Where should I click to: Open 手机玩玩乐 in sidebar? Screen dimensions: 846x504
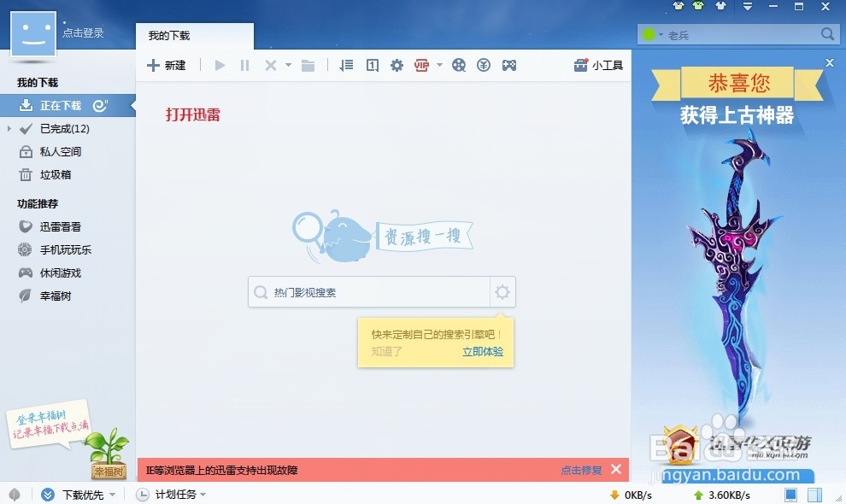click(x=68, y=249)
